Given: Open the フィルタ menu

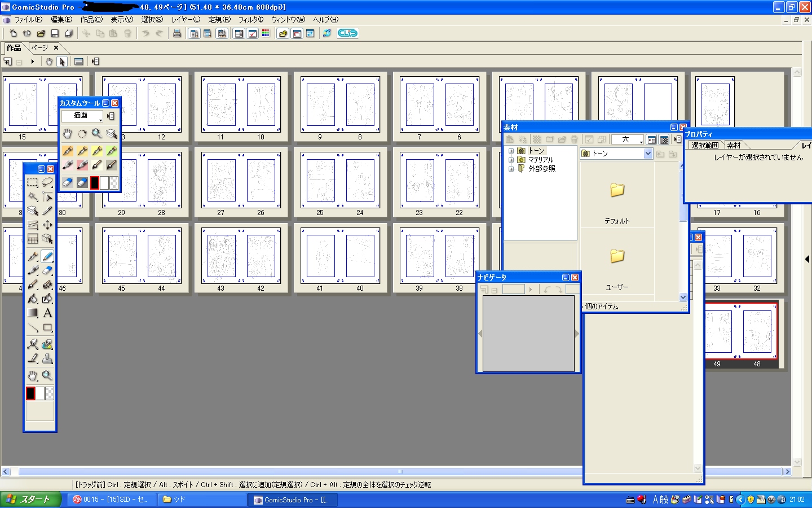Looking at the screenshot, I should [x=250, y=19].
